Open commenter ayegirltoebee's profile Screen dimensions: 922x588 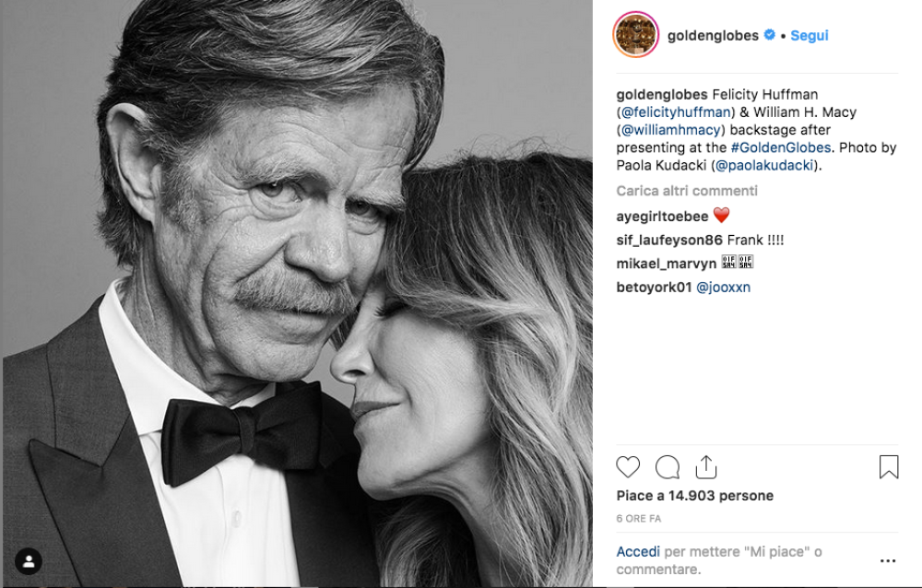661,216
